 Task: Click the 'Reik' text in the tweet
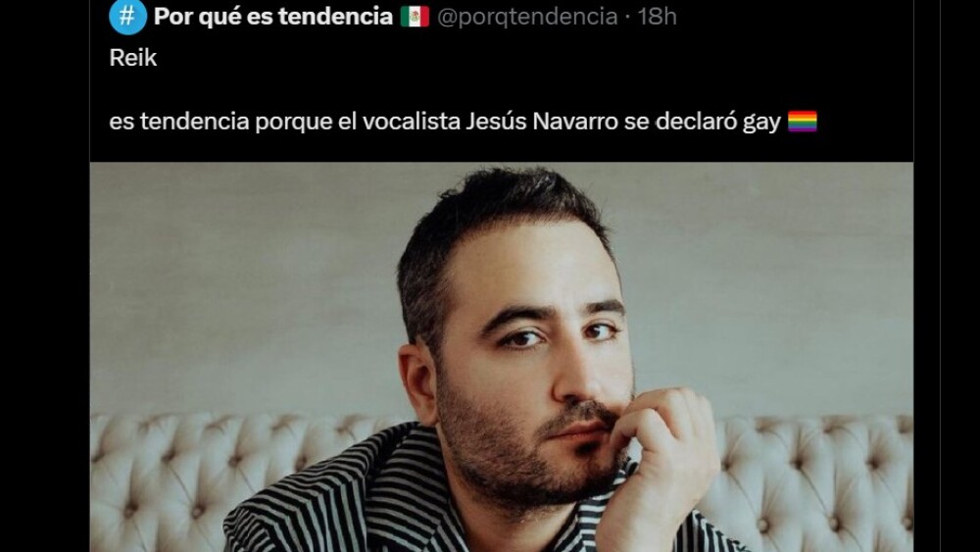[x=133, y=58]
